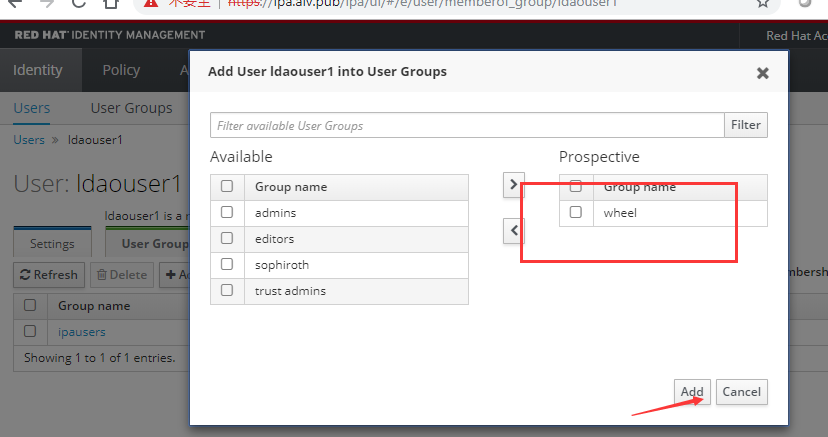The width and height of the screenshot is (828, 437).
Task: Click the Add button in dialog
Action: 692,392
